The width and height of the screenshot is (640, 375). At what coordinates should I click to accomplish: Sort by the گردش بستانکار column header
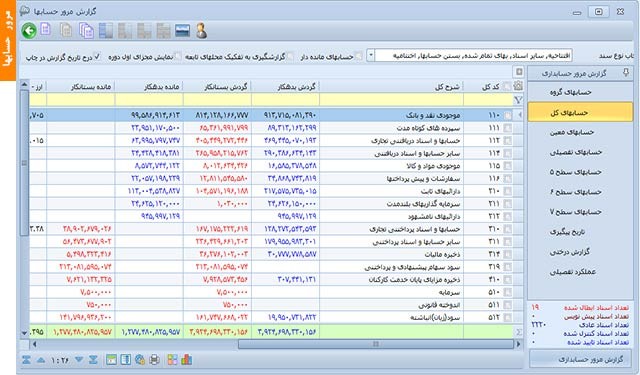pos(217,87)
